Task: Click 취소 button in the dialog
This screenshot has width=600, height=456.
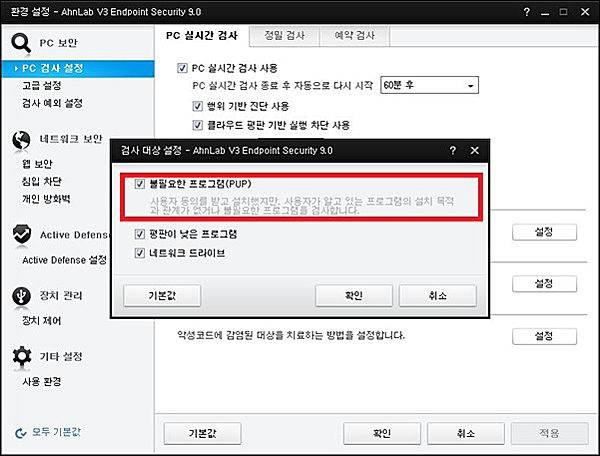Action: click(x=438, y=295)
